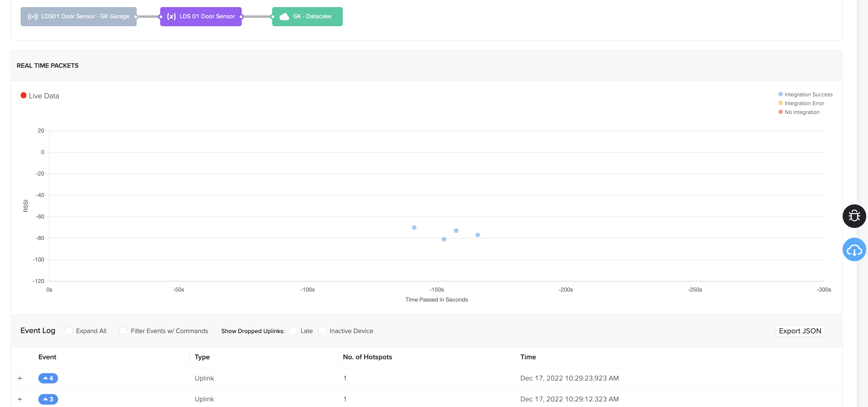Click the Export JSON button
The height and width of the screenshot is (407, 868).
tap(800, 330)
